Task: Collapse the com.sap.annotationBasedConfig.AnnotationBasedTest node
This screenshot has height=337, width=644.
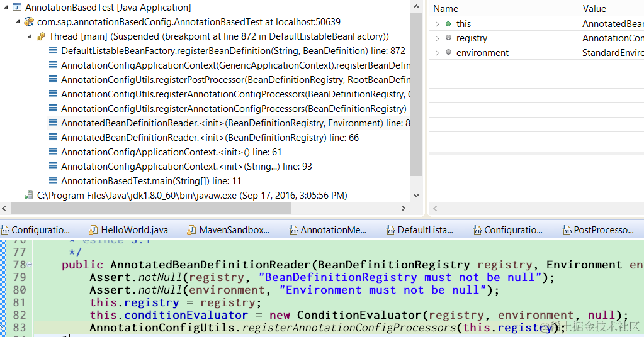Action: point(18,22)
